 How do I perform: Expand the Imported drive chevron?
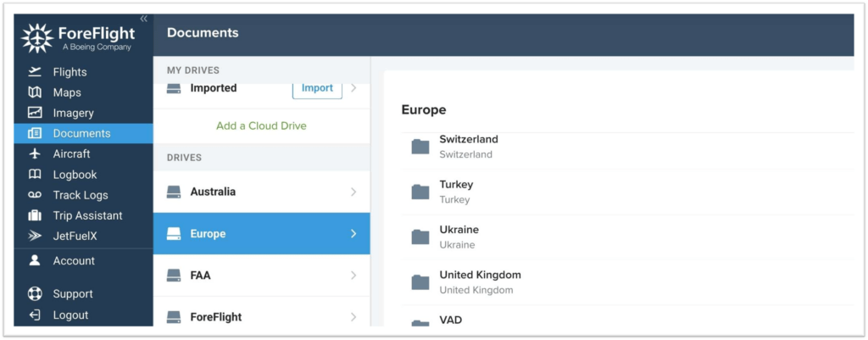click(353, 88)
